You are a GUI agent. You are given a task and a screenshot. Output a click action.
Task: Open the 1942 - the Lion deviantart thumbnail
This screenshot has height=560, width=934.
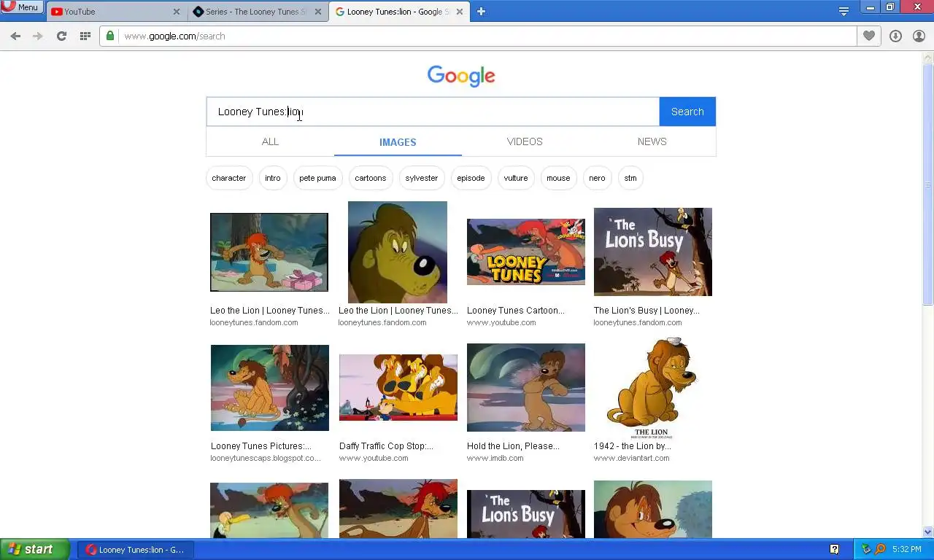[x=652, y=388]
